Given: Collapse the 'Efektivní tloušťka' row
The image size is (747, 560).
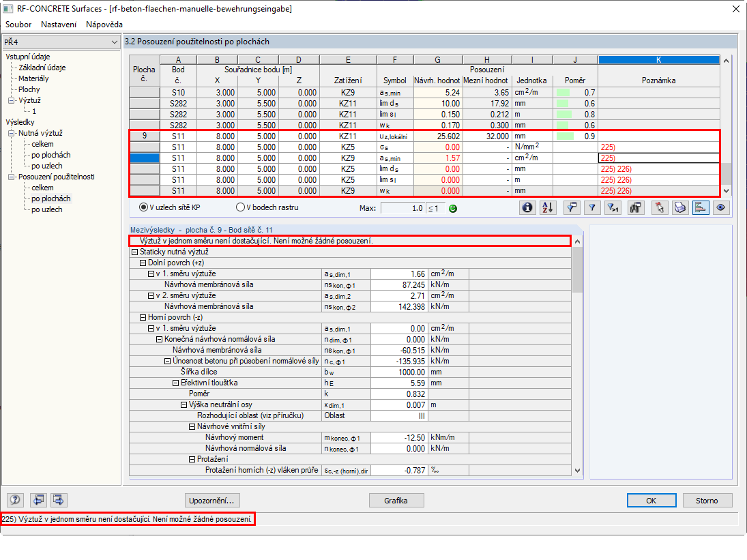Looking at the screenshot, I should (176, 383).
